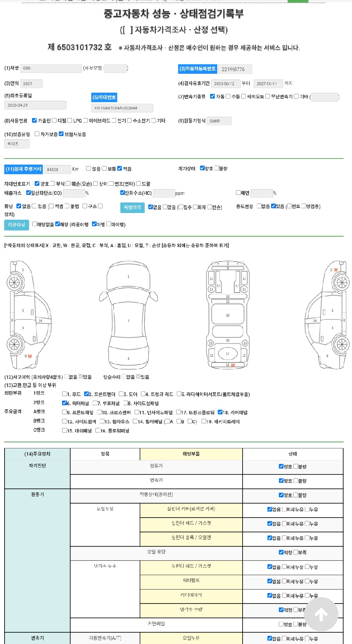
Task: Check the 자가보증 warranty checkbox
Action: [x=37, y=134]
